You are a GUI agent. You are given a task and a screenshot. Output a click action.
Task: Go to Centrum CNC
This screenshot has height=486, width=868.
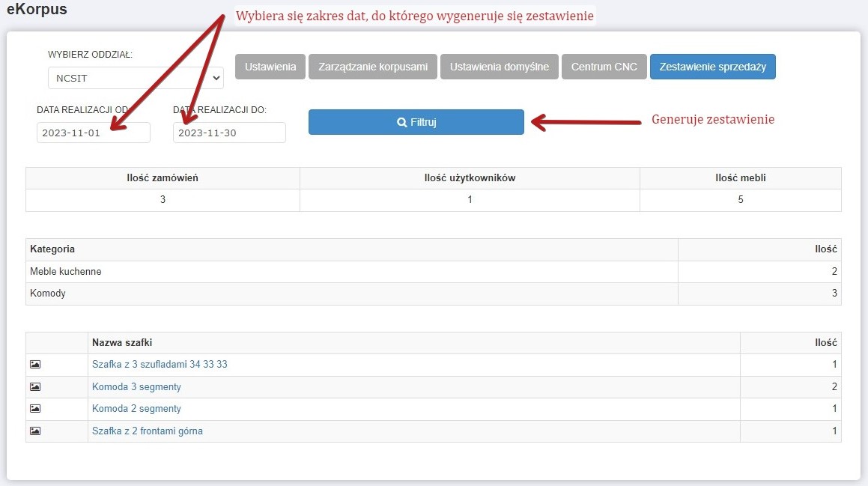click(604, 67)
